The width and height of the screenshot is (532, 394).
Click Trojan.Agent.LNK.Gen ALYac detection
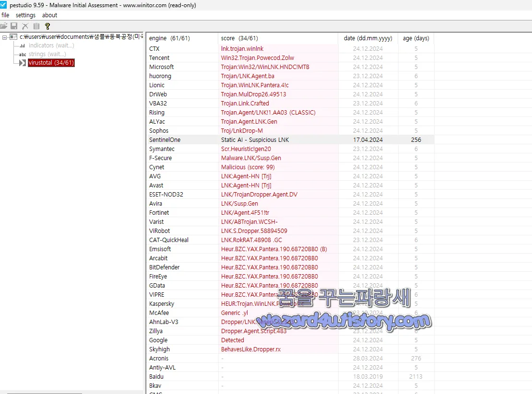[x=249, y=122]
